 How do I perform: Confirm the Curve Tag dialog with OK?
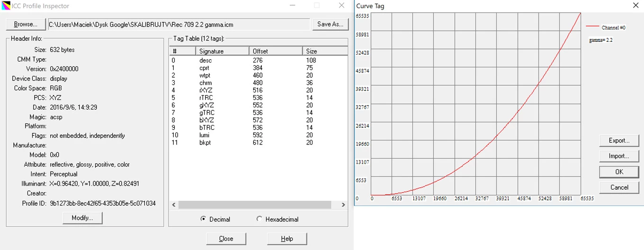click(619, 172)
